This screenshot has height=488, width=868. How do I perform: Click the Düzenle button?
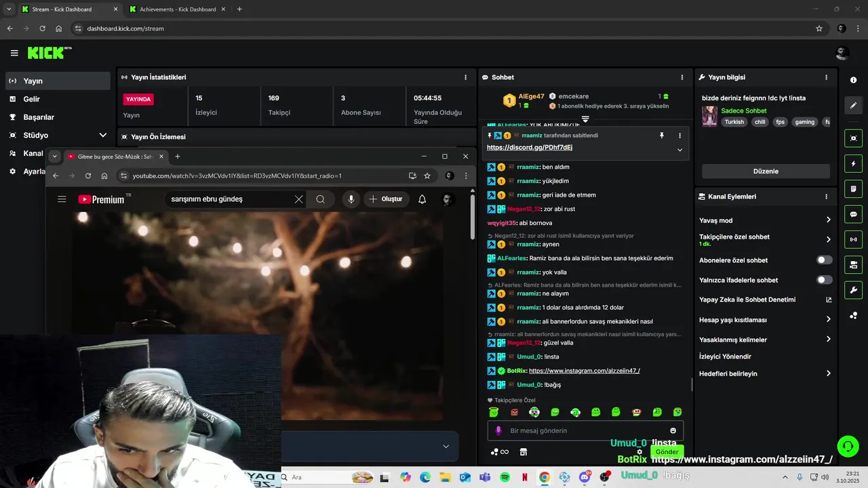pyautogui.click(x=766, y=171)
